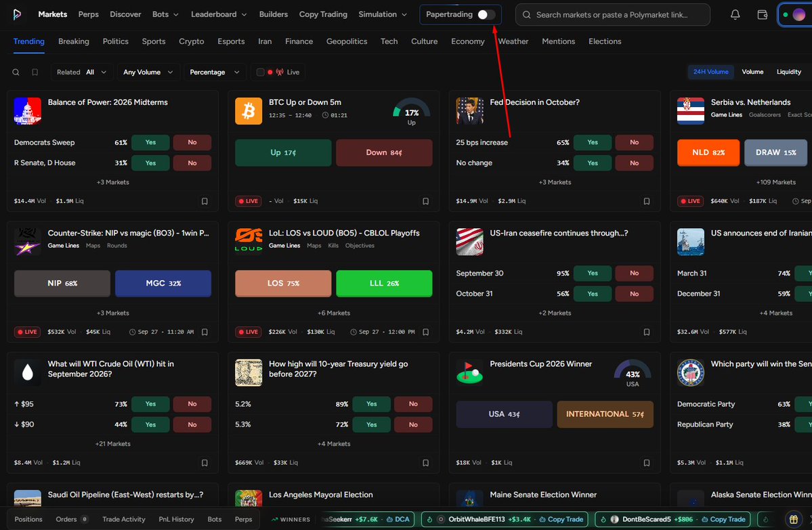This screenshot has width=812, height=530.
Task: Click the gift icon in bottom bar
Action: [x=793, y=519]
